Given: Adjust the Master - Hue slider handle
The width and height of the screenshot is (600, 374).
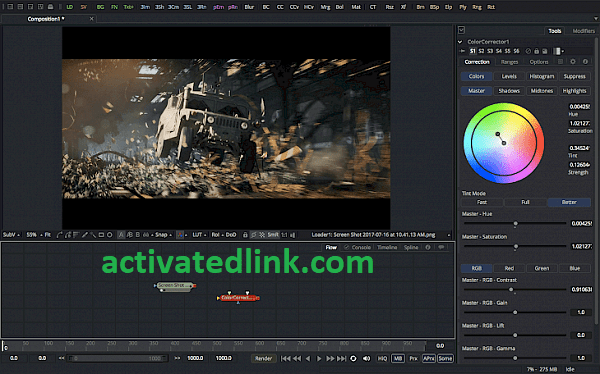Looking at the screenshot, I should click(x=516, y=223).
